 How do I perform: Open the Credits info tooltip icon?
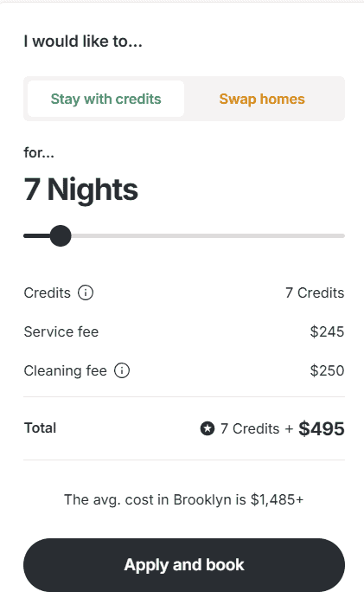[86, 293]
